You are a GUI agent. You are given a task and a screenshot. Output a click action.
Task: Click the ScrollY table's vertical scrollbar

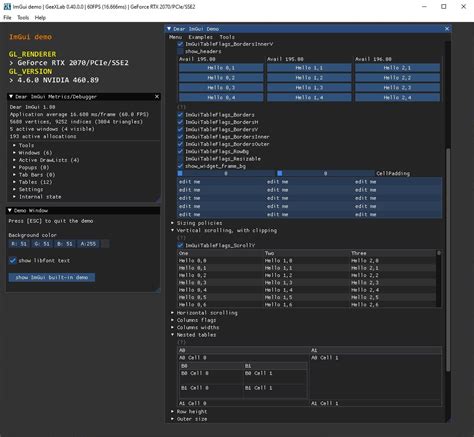pos(439,253)
